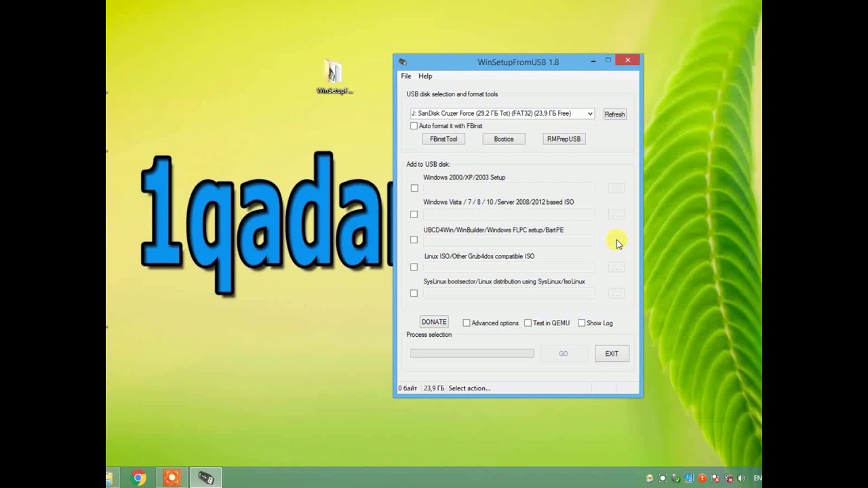The image size is (868, 488).
Task: Browse for SysLinux bootsector source
Action: point(616,293)
